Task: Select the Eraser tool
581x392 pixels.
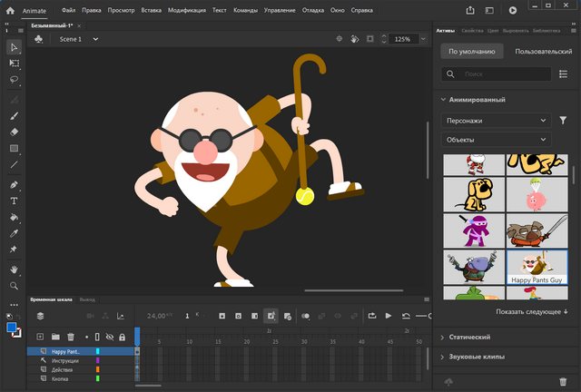Action: click(15, 132)
